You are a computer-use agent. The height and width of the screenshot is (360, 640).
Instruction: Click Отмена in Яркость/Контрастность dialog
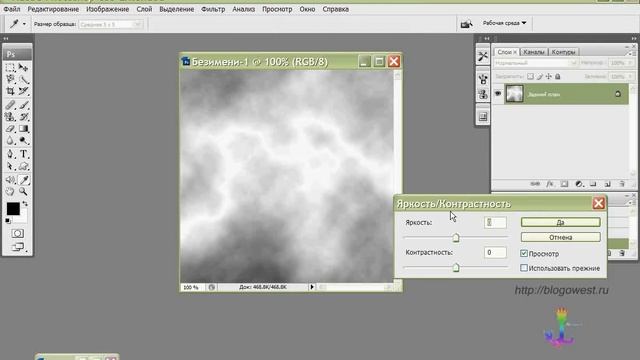560,237
